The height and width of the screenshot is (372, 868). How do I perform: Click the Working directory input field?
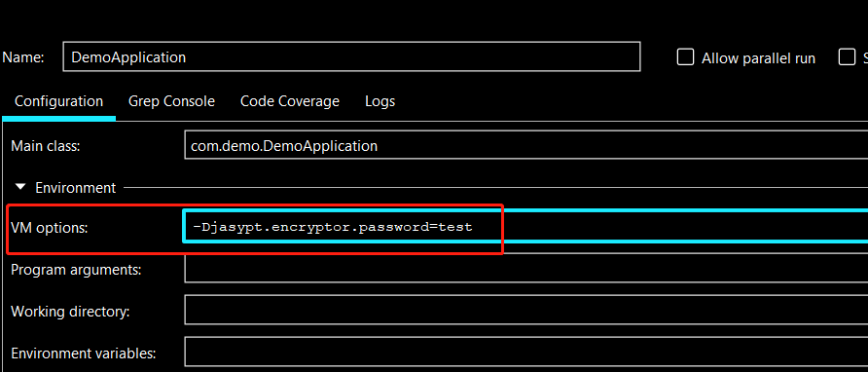click(x=525, y=310)
